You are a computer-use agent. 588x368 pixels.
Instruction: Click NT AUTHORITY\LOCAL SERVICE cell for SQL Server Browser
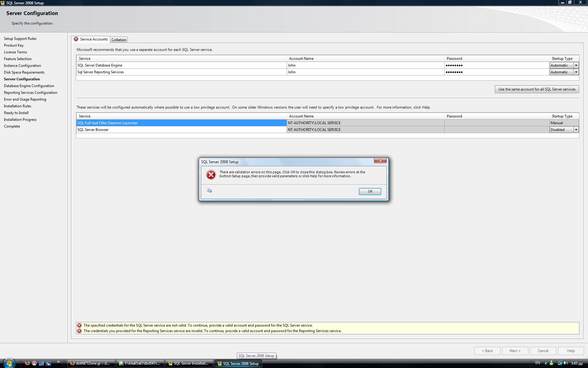[365, 130]
